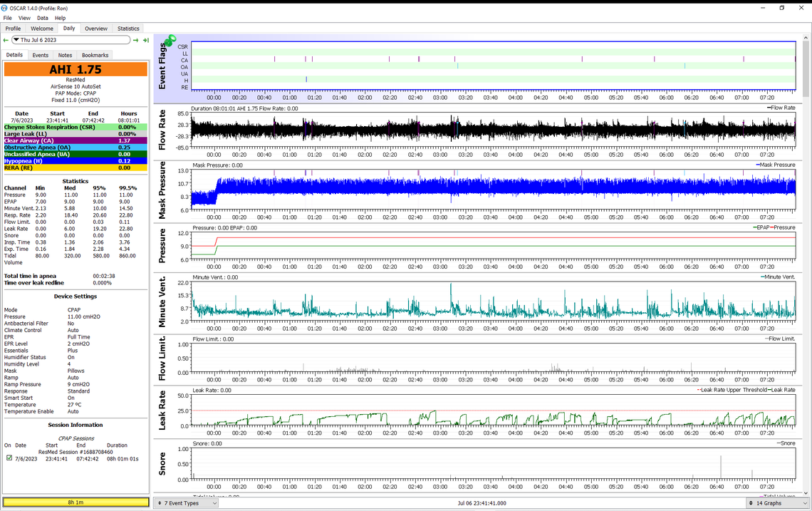The image size is (812, 511).
Task: Go to previous day with left arrow
Action: pos(6,40)
